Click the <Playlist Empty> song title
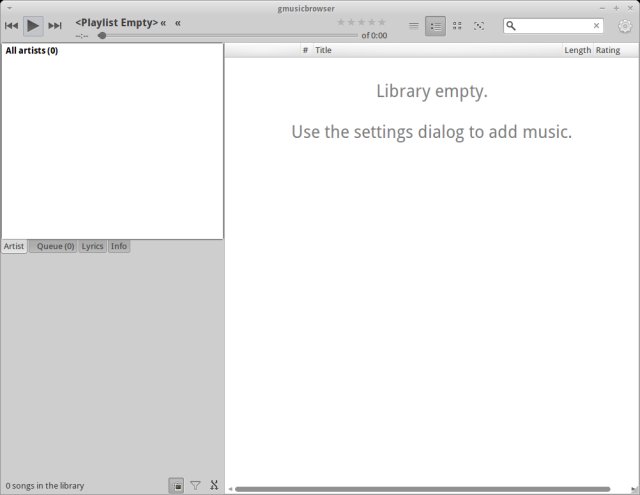640x495 pixels. (116, 22)
